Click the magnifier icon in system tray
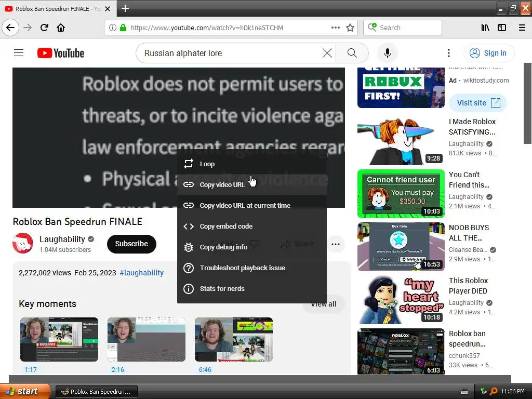Viewport: 532px width, 399px height. [494, 392]
